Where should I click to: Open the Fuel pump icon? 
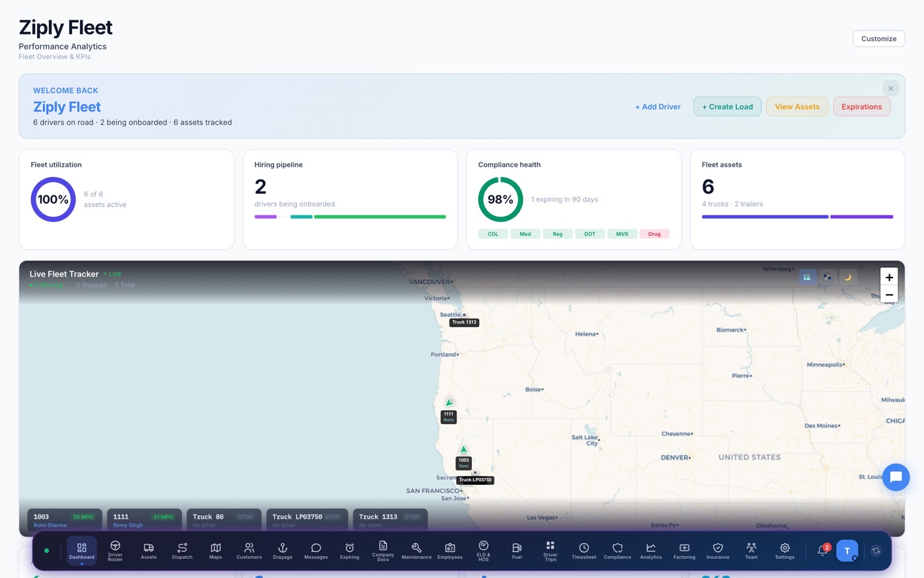click(x=517, y=551)
